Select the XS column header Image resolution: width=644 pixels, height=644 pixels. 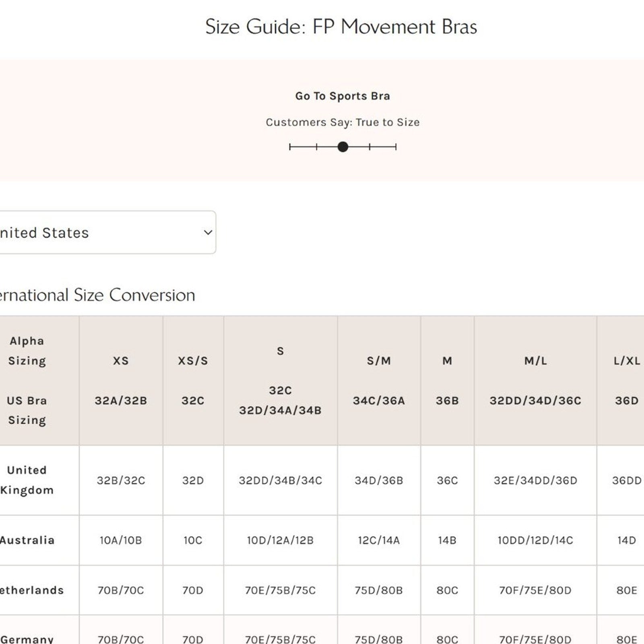pos(121,361)
